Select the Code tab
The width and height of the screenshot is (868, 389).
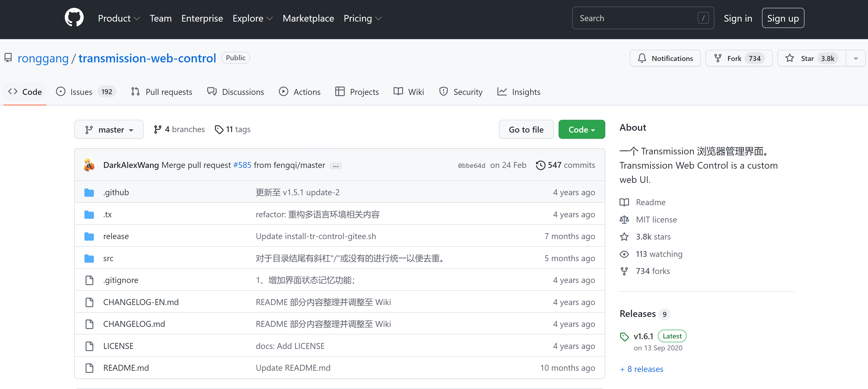(25, 92)
